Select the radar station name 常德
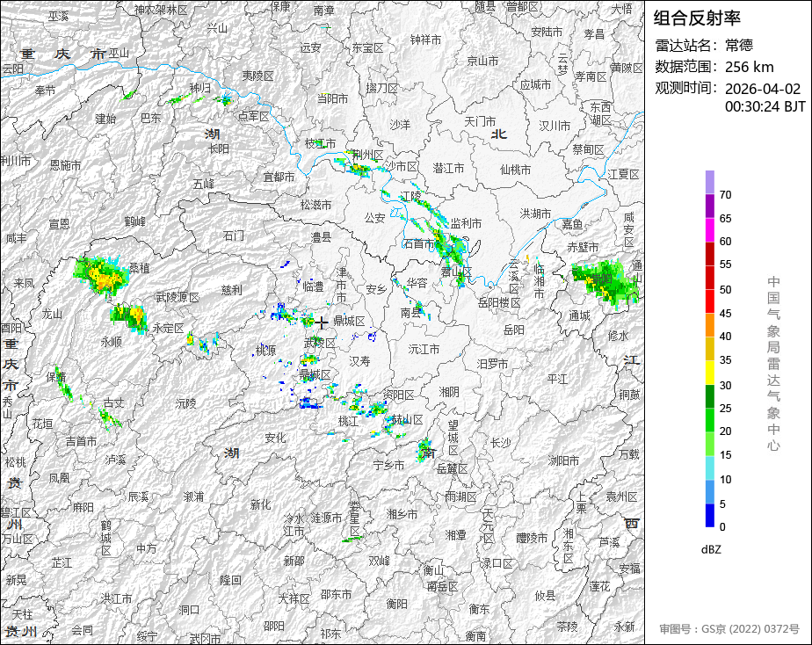The image size is (812, 645). (739, 45)
